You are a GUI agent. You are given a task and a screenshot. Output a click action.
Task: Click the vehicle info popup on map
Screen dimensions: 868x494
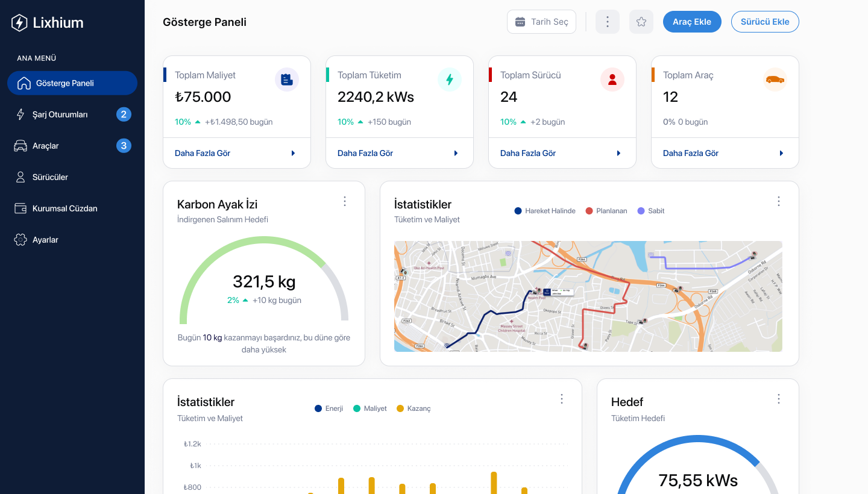(557, 292)
